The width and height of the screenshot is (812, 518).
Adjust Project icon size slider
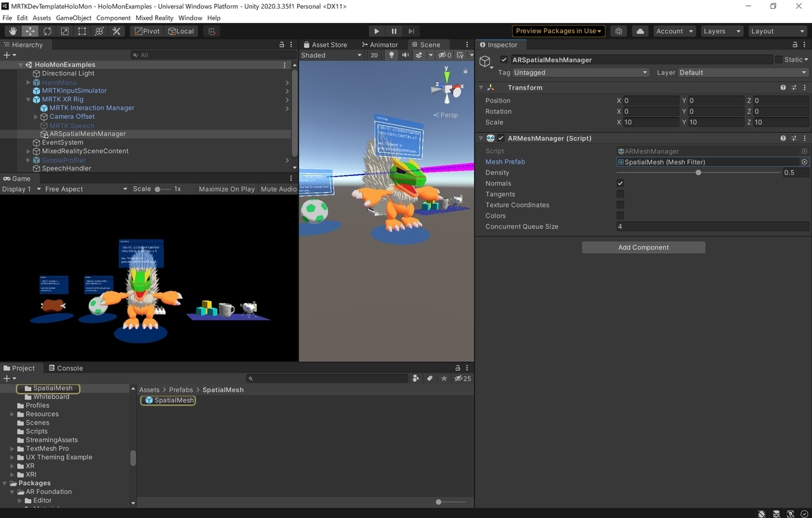(451, 502)
